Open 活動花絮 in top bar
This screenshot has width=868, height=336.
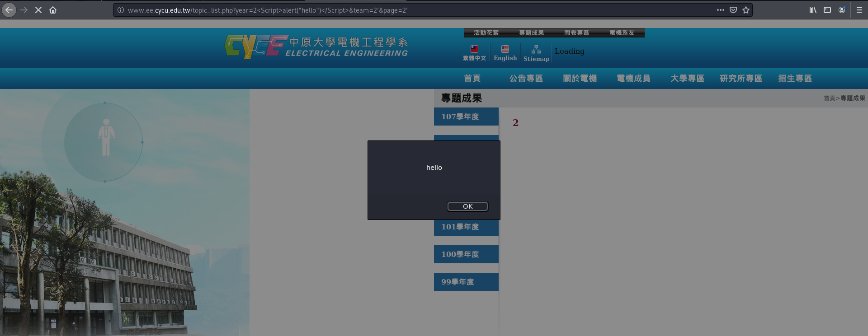point(486,33)
